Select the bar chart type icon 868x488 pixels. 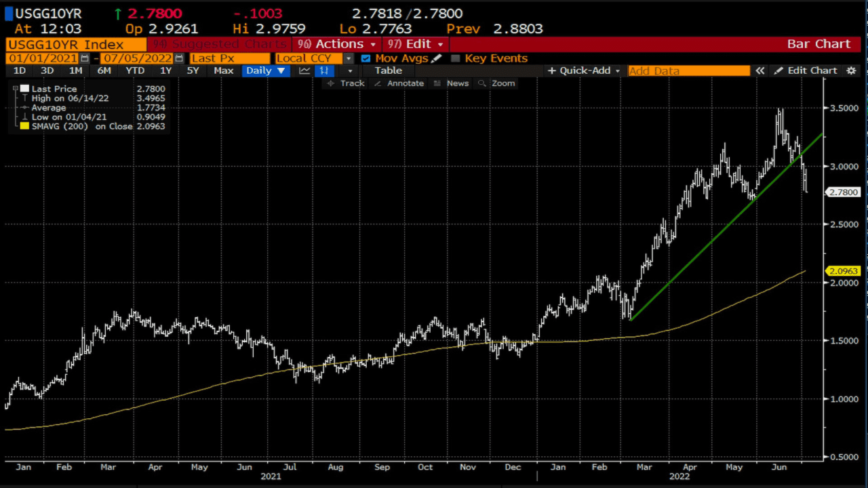tap(324, 70)
